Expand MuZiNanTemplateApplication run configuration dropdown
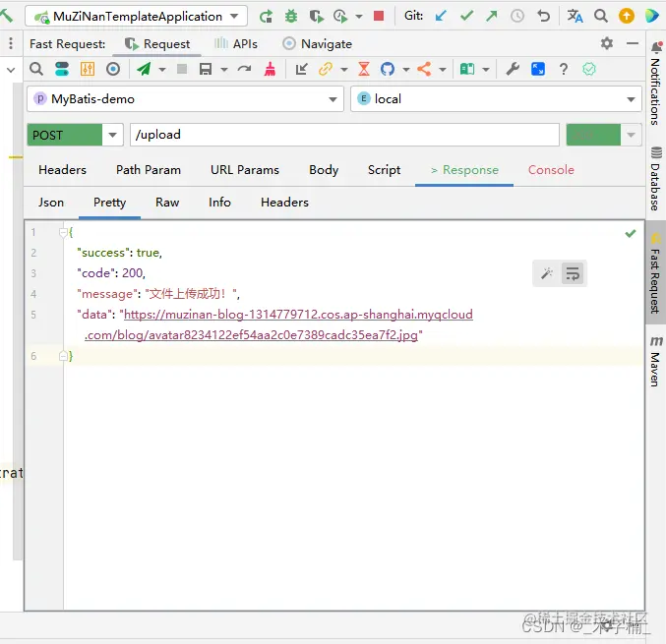This screenshot has height=644, width=666. [234, 17]
